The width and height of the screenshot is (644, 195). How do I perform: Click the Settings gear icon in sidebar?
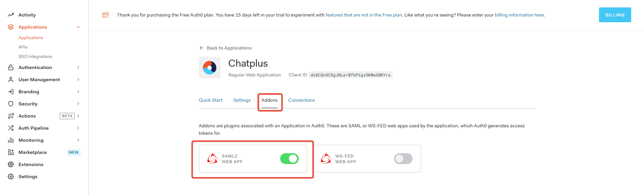(x=11, y=176)
